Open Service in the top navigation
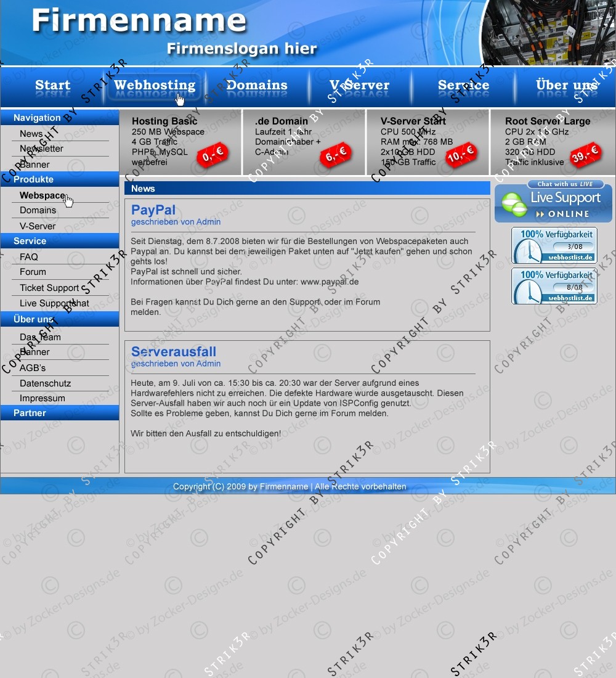The width and height of the screenshot is (616, 678). pos(463,86)
